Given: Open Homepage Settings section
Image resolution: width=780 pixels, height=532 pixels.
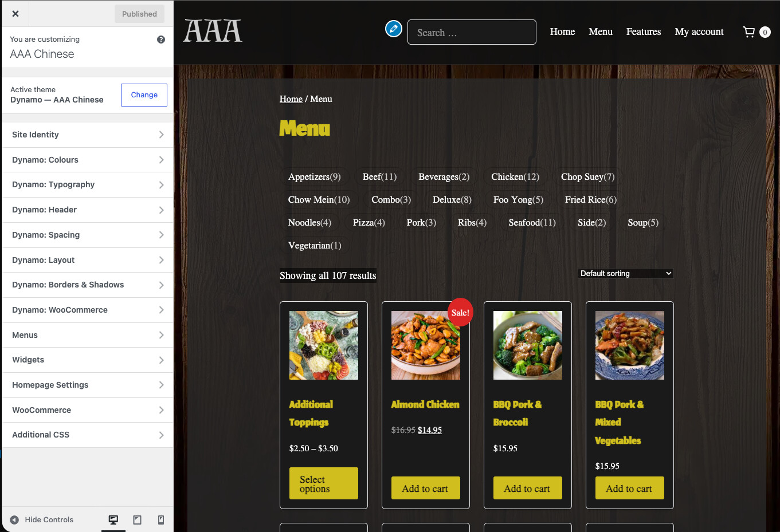Looking at the screenshot, I should pos(88,385).
